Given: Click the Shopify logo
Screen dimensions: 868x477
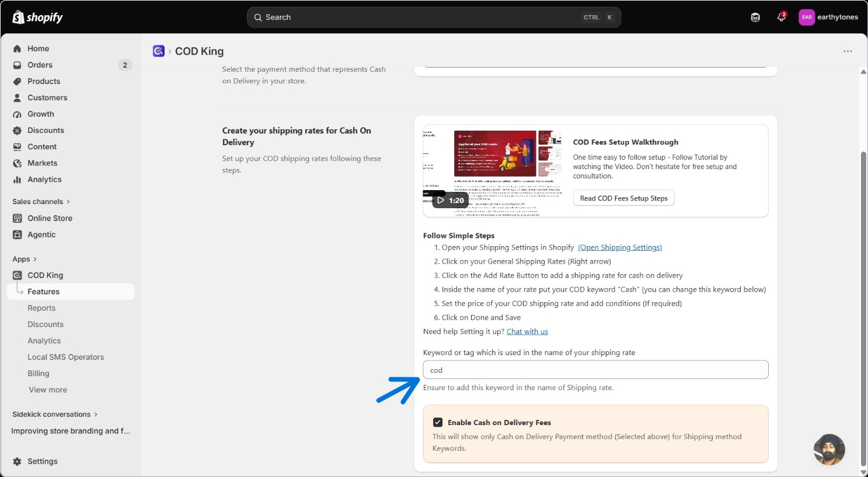Looking at the screenshot, I should click(x=37, y=17).
